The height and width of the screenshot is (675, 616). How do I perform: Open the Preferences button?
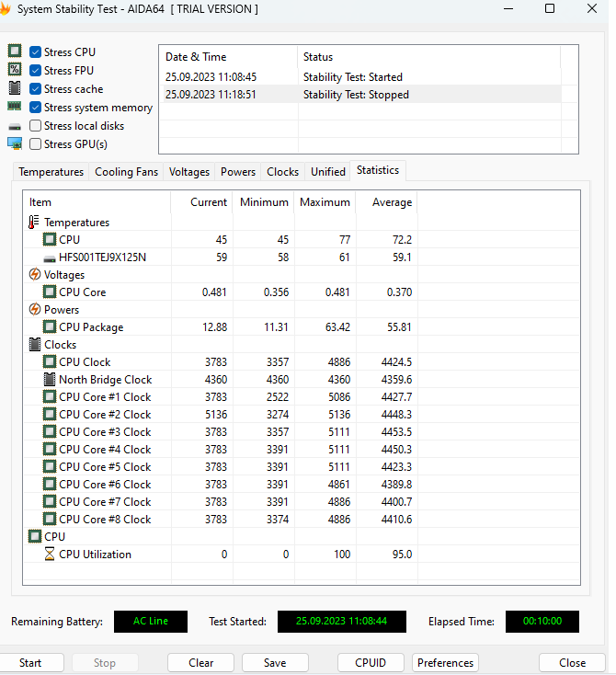(x=445, y=662)
